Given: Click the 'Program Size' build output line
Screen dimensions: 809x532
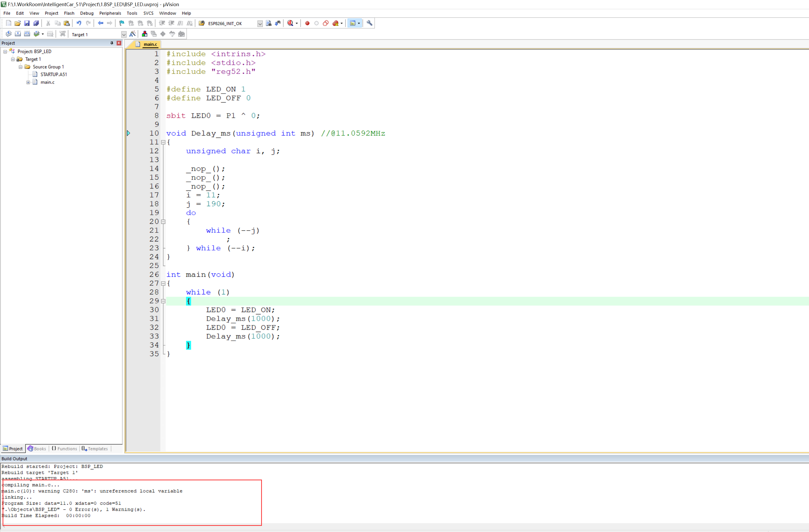Looking at the screenshot, I should (61, 503).
